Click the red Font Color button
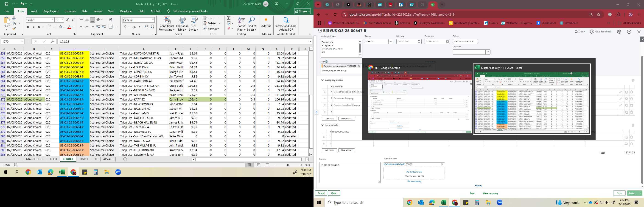This screenshot has width=644, height=207. pos(70,27)
